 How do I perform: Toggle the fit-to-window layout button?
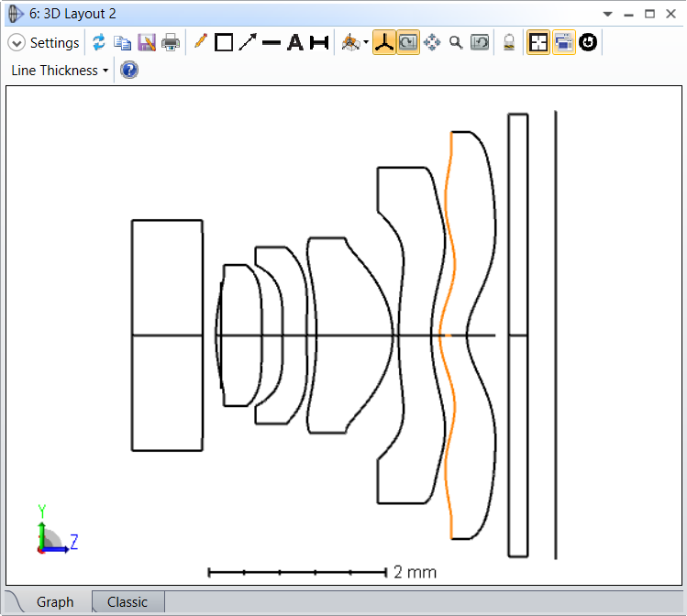538,42
